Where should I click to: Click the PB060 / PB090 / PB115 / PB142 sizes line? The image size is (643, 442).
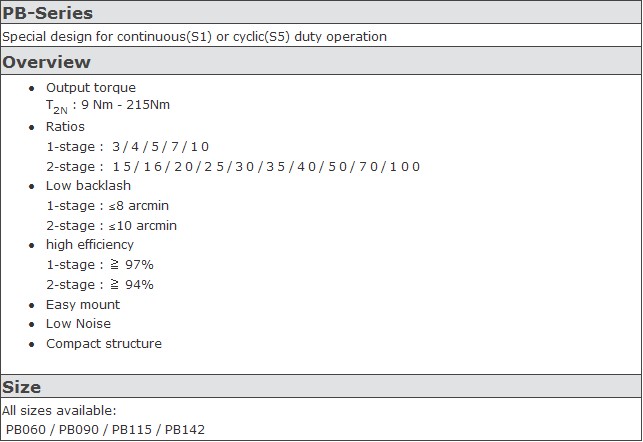105,429
